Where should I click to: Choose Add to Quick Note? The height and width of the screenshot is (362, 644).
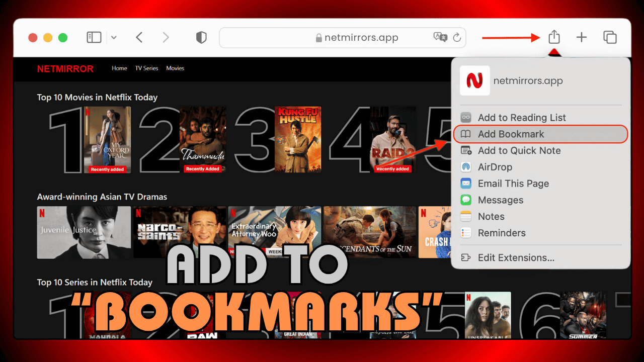(541, 151)
